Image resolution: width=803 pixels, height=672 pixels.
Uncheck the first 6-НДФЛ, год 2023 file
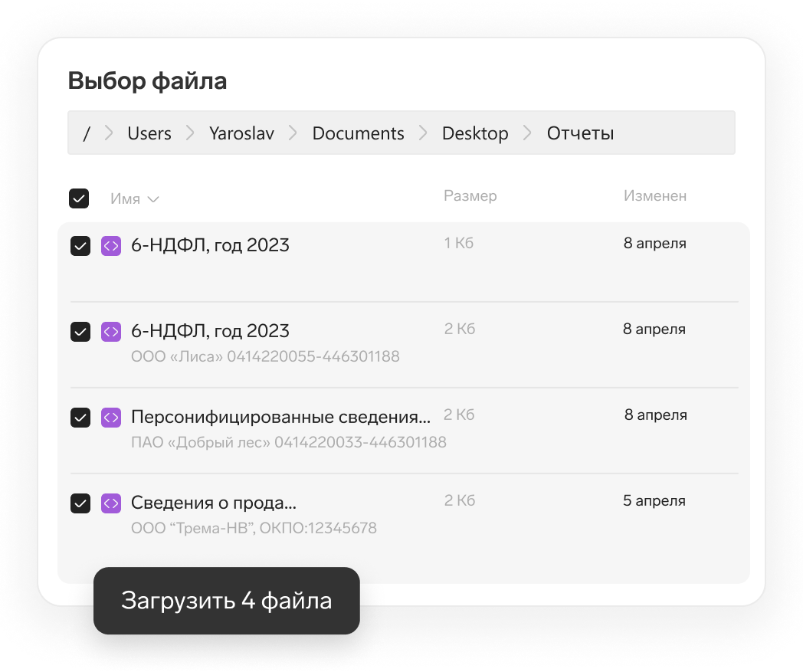80,246
